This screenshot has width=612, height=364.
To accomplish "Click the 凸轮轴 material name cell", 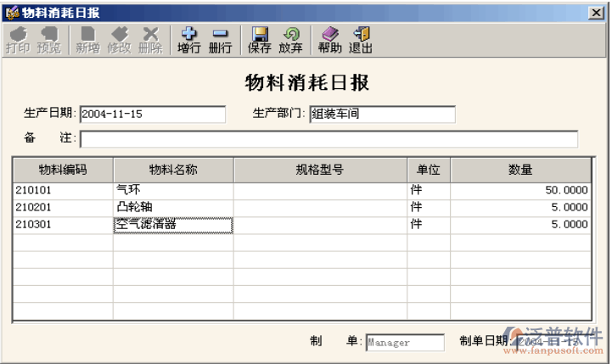I will point(173,207).
